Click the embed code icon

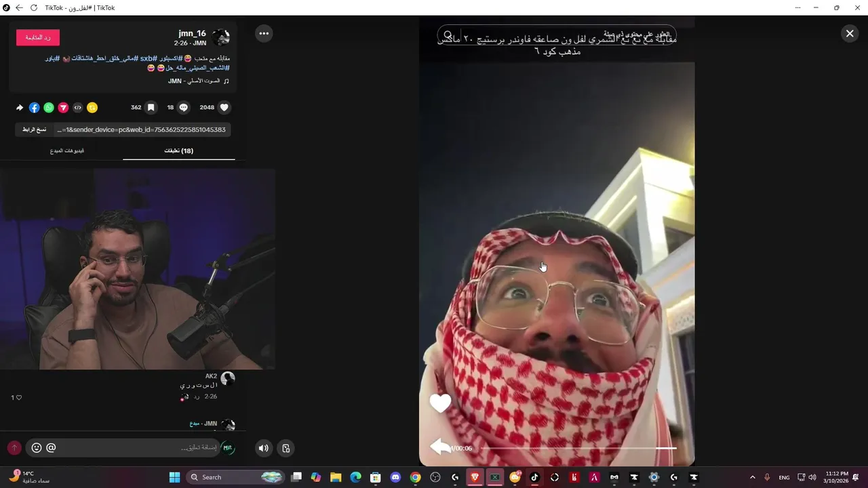[x=78, y=107]
